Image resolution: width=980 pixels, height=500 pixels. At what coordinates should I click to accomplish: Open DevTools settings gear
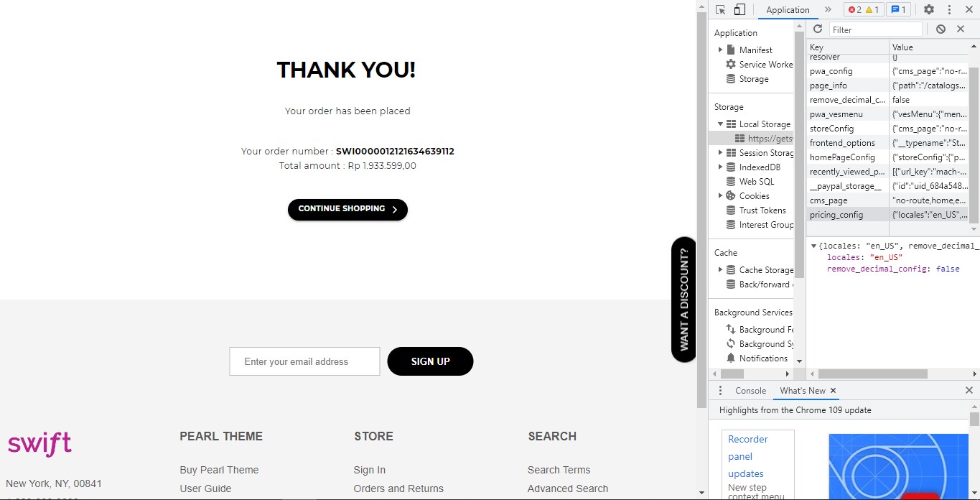click(x=929, y=9)
